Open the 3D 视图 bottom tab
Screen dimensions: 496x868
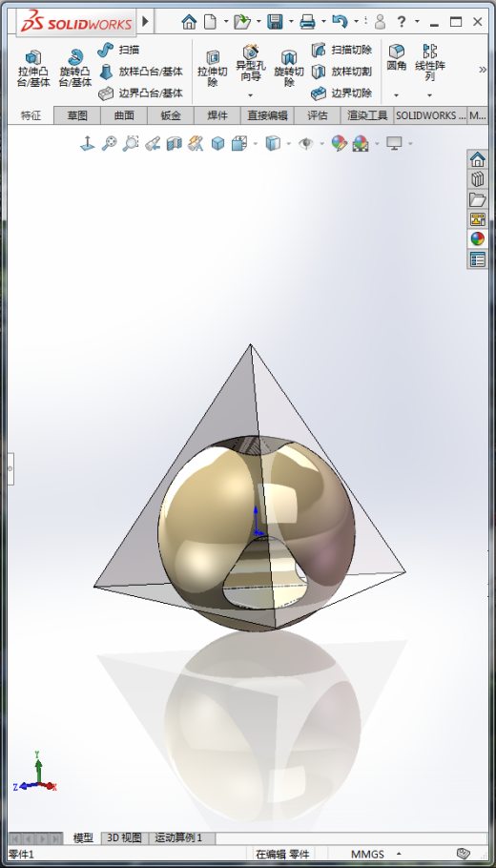pos(124,837)
